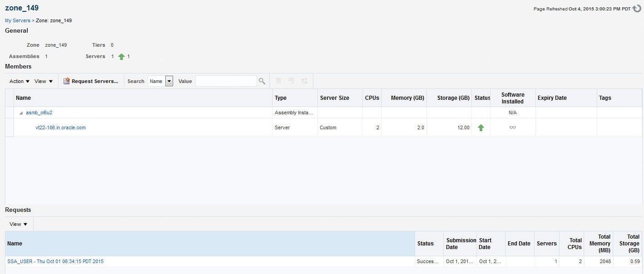Viewport: 644px width, 274px height.
Task: Click green up arrow beside Servers count
Action: [x=121, y=57]
